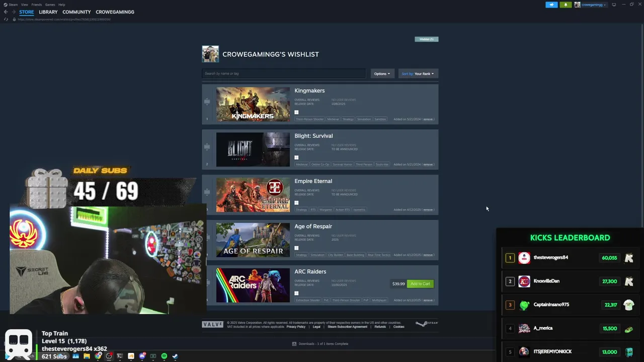Viewport: 644px width, 362px height.
Task: Open the Steam Subscriber Agreement link
Action: (x=347, y=327)
